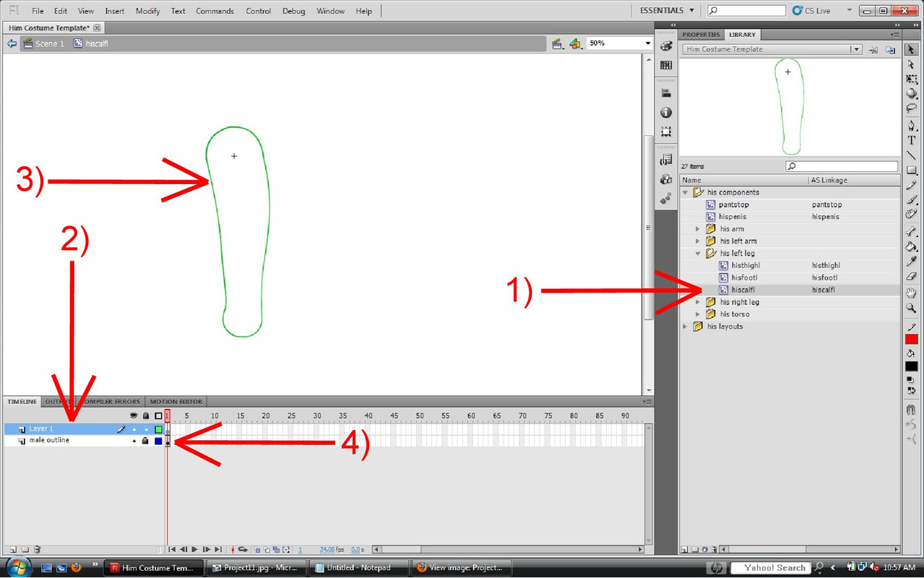Open the Him Costume Template library dropdown
This screenshot has height=578, width=924.
click(856, 50)
